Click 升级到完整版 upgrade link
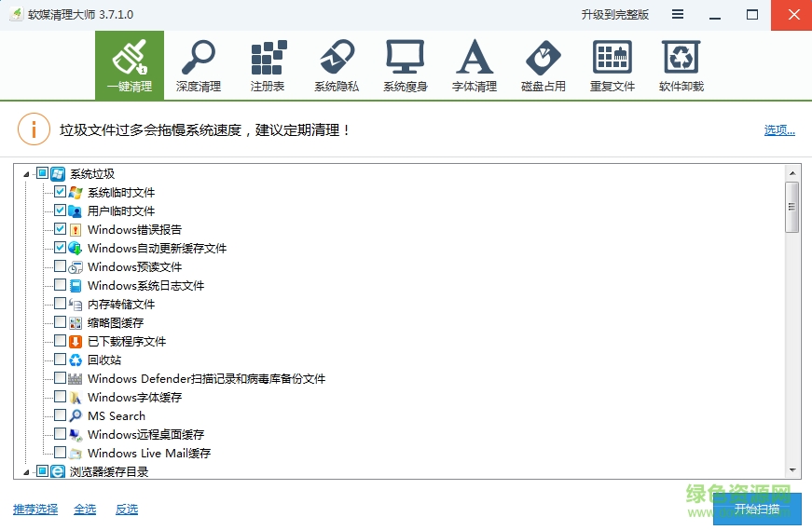The width and height of the screenshot is (812, 530). [614, 15]
